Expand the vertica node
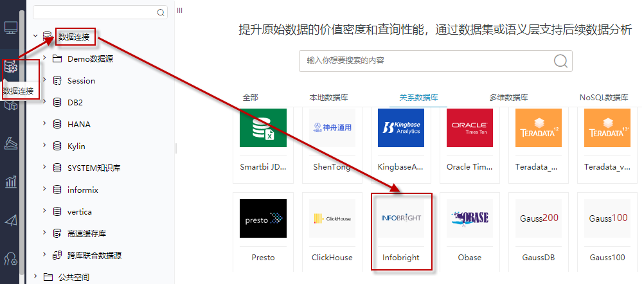The image size is (644, 284). coord(45,212)
